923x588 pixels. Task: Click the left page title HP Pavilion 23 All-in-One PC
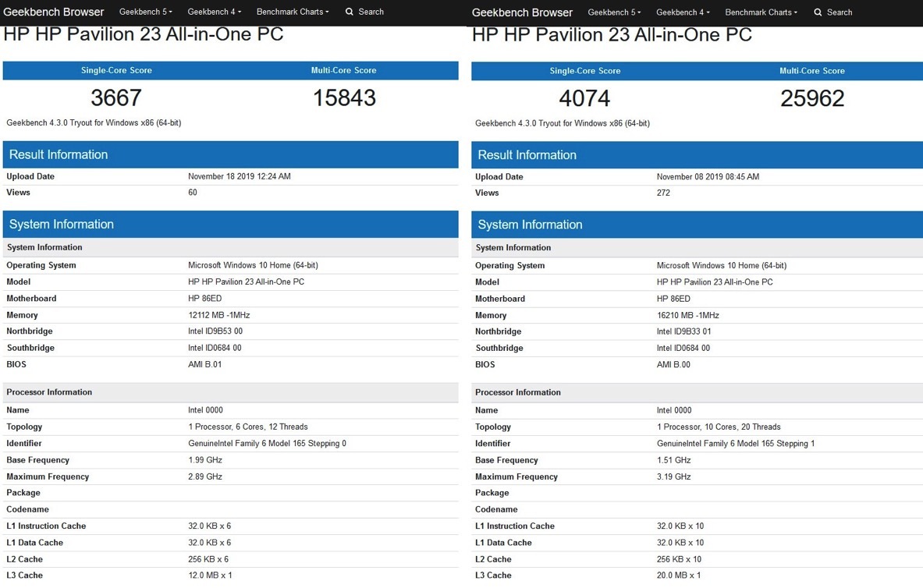[143, 34]
